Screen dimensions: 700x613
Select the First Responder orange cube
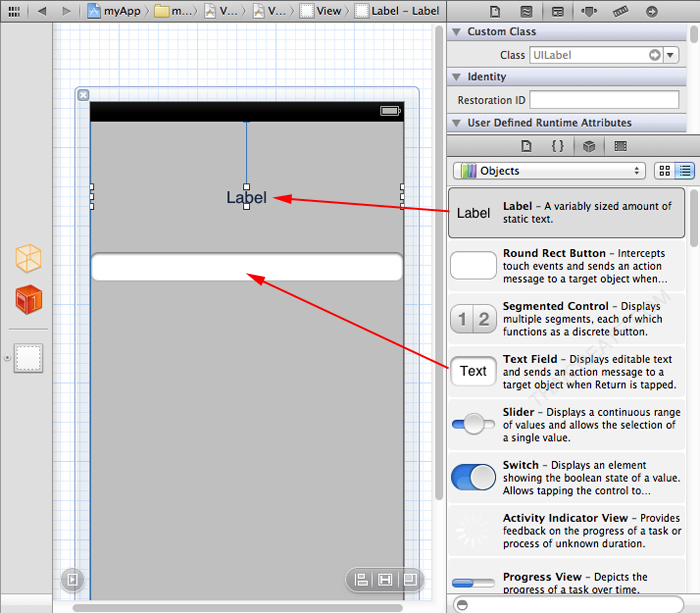[x=28, y=299]
